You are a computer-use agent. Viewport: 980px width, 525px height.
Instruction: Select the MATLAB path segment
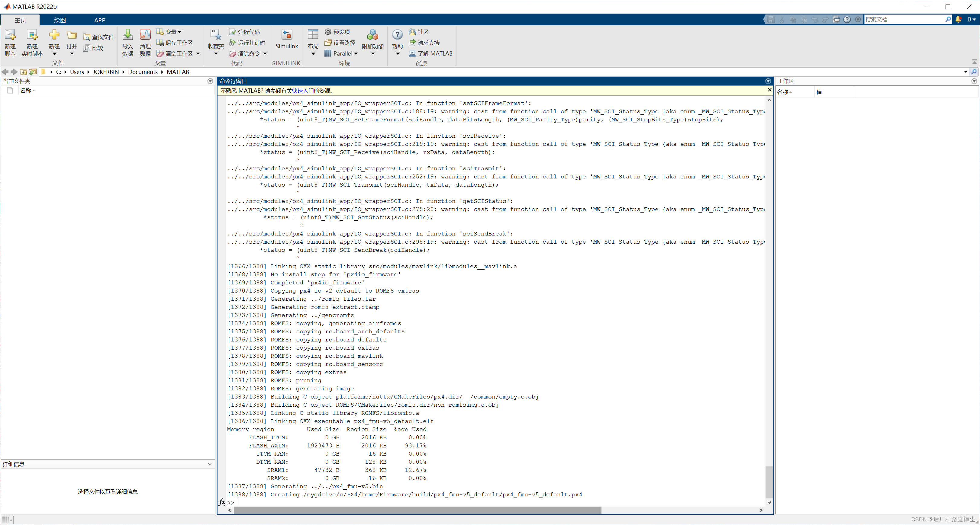178,72
